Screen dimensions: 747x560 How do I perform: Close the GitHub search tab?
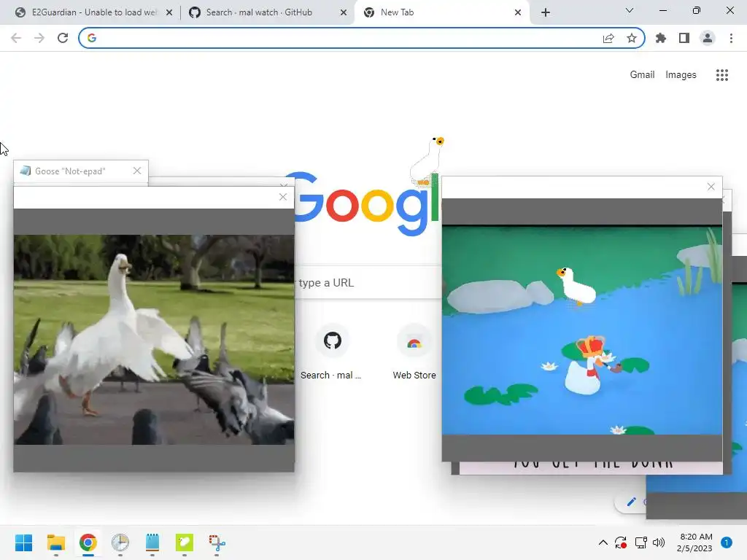tap(344, 13)
